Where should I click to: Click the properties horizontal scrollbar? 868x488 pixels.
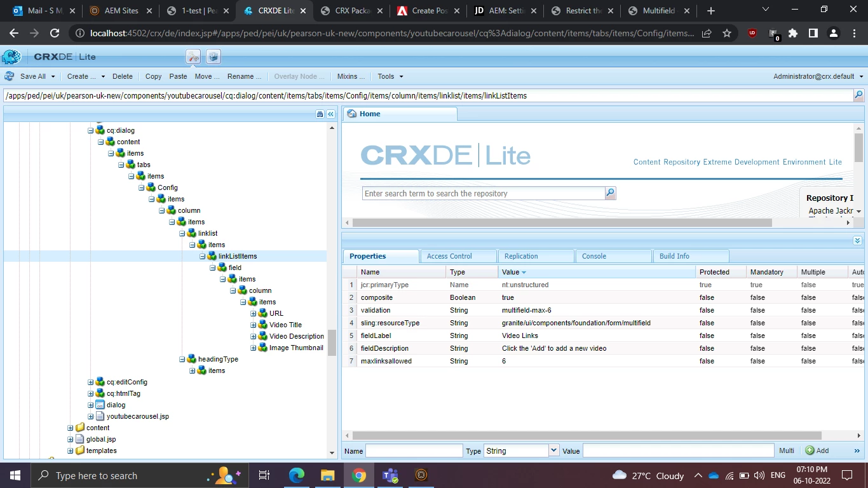pos(587,435)
